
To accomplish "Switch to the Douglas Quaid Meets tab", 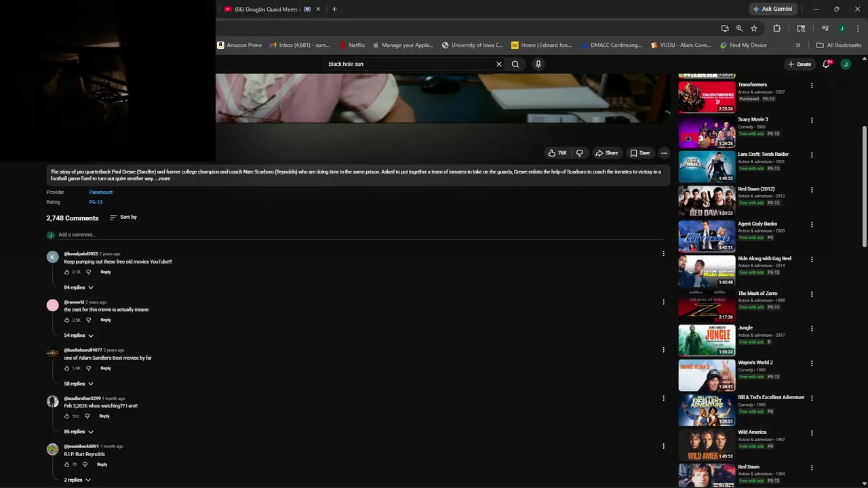I will (265, 9).
